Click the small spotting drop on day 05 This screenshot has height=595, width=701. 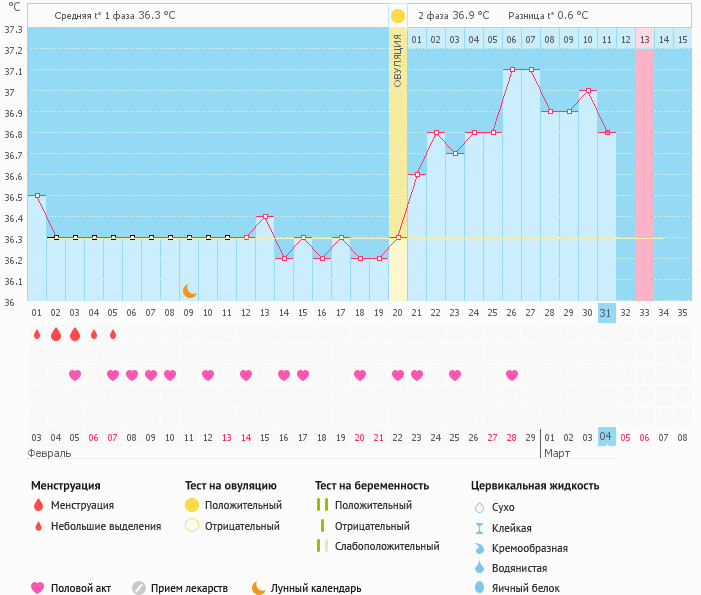(113, 335)
